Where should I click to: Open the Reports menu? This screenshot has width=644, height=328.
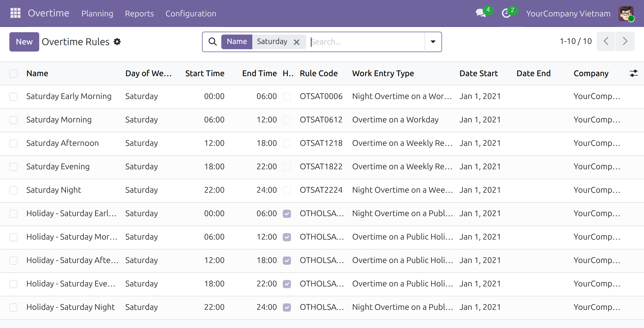[x=139, y=13]
